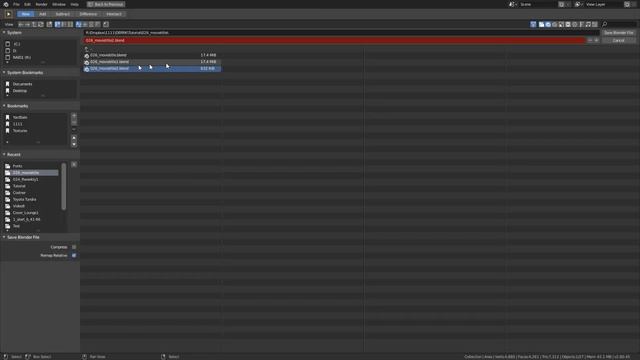Refresh the file list
This screenshot has height=360, width=640.
click(41, 24)
